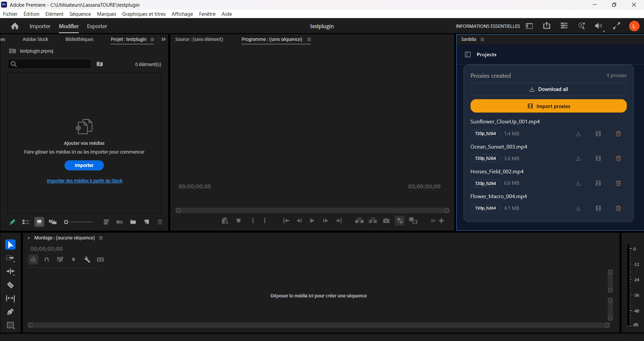Select the Razor tool
The image size is (644, 341).
click(x=10, y=285)
